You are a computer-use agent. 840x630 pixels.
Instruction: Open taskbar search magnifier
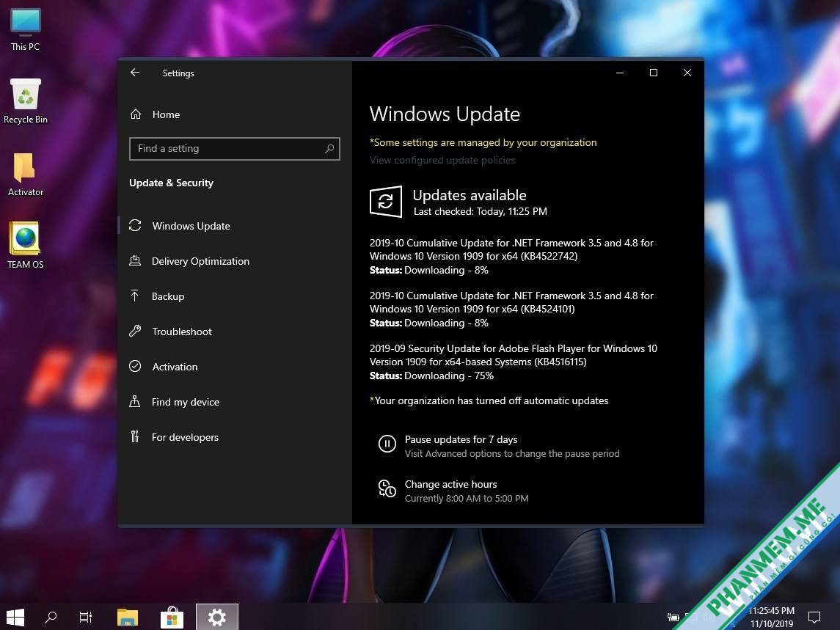click(x=51, y=617)
